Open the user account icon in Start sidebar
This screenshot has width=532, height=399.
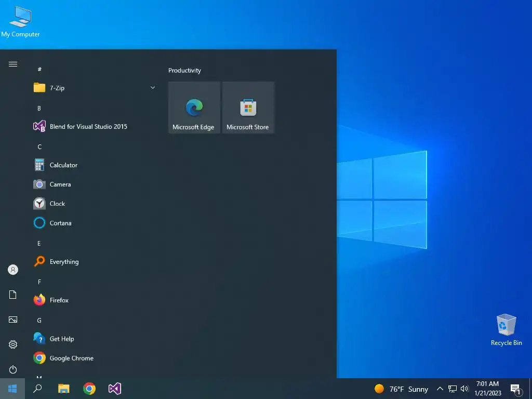pyautogui.click(x=13, y=270)
